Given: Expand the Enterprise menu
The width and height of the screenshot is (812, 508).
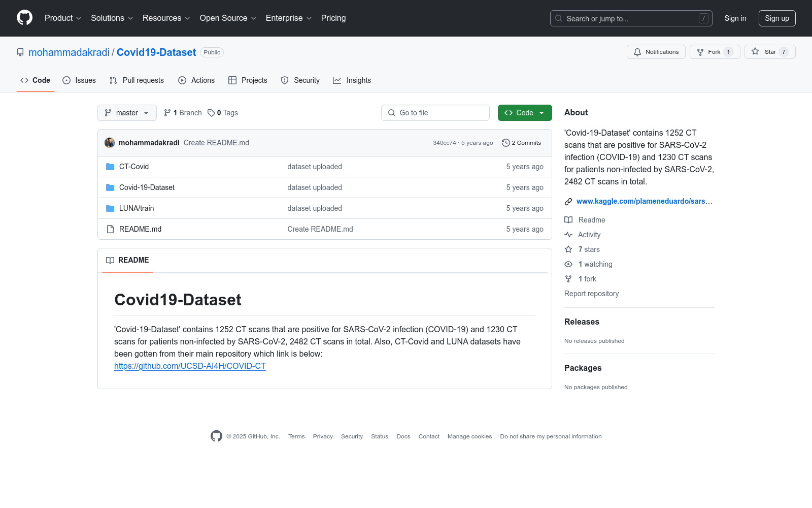Looking at the screenshot, I should pyautogui.click(x=289, y=18).
